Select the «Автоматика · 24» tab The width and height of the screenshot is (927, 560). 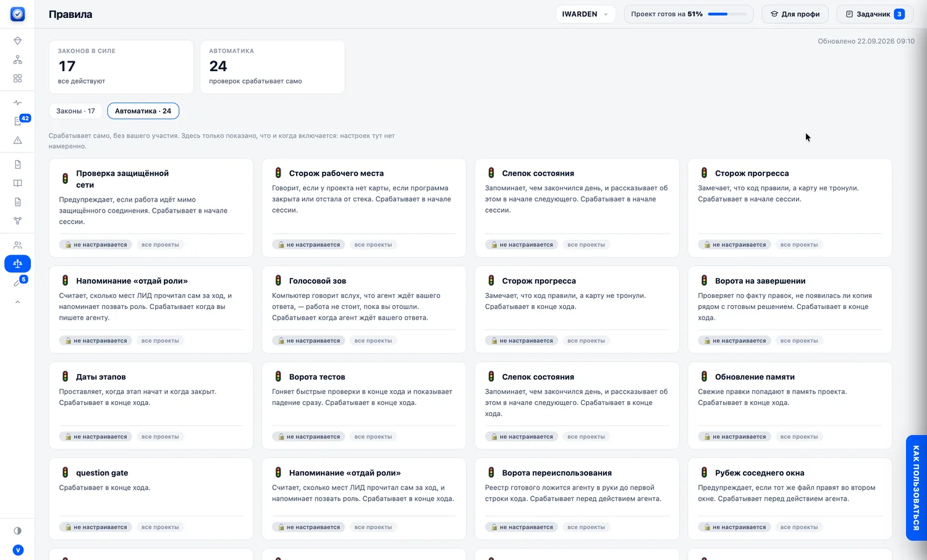[143, 111]
